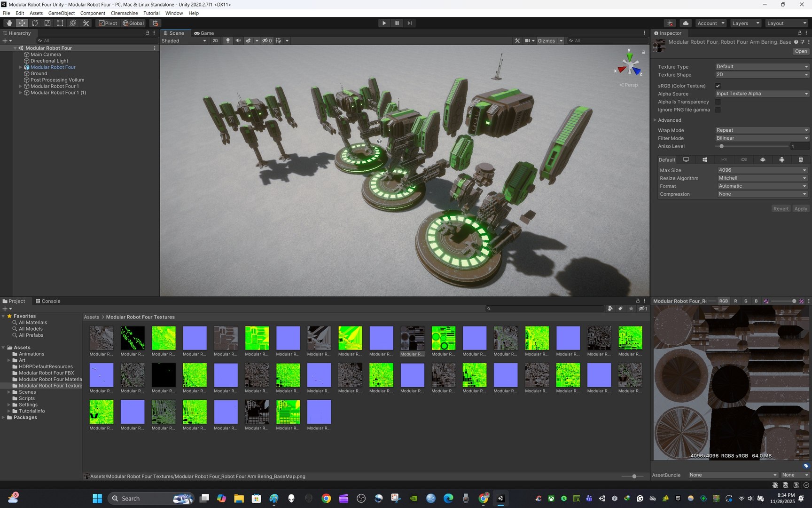Open Collab services status icon
The image size is (812, 508).
(x=670, y=23)
